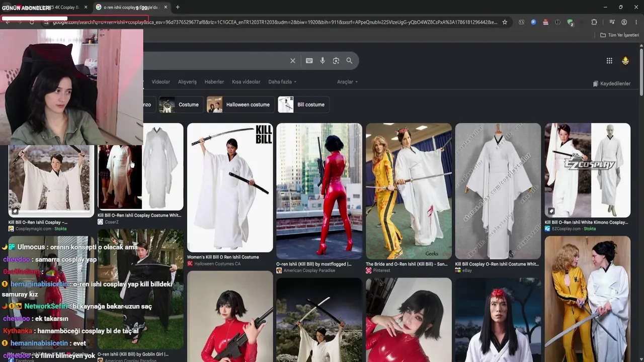Open the eBay white kimono costume image

click(x=498, y=191)
